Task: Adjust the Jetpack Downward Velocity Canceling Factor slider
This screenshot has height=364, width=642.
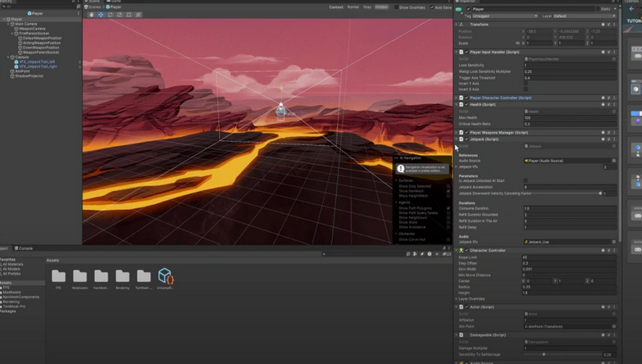Action: pos(600,193)
